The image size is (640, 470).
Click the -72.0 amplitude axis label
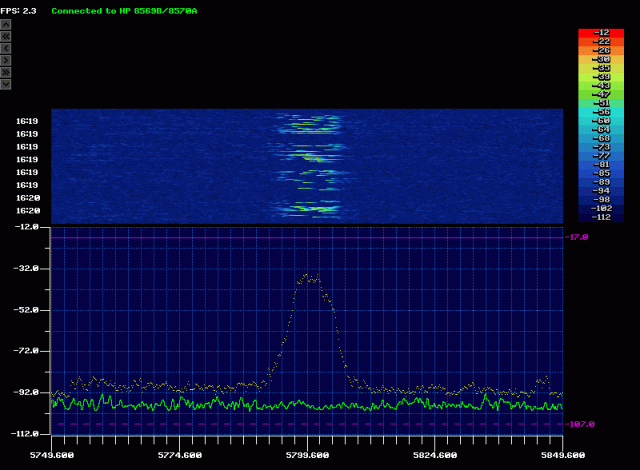click(x=27, y=351)
